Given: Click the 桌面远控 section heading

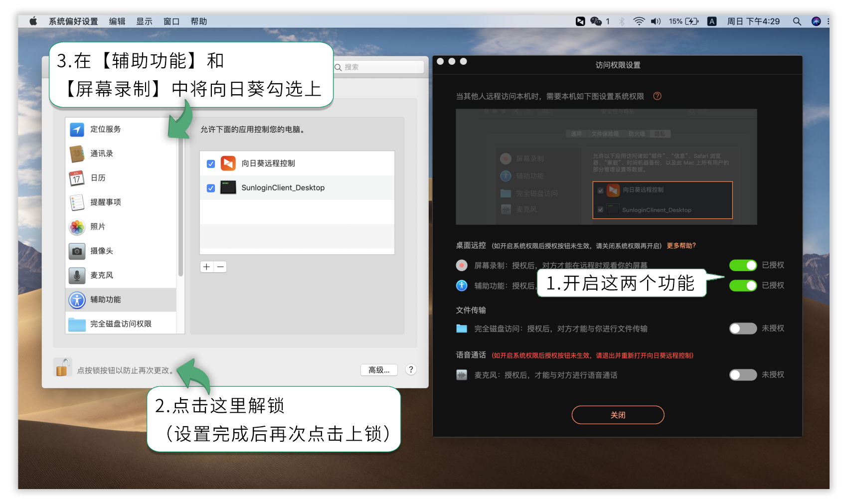Looking at the screenshot, I should click(471, 245).
